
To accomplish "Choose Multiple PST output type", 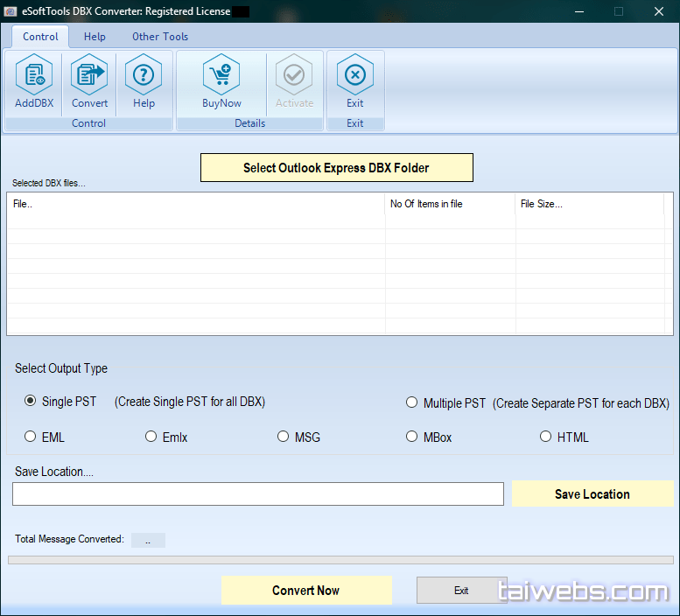I will pos(412,402).
